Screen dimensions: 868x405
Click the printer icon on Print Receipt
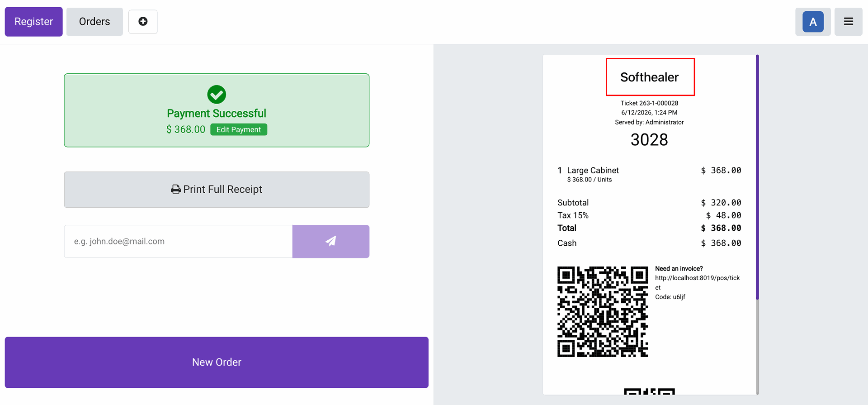click(175, 190)
